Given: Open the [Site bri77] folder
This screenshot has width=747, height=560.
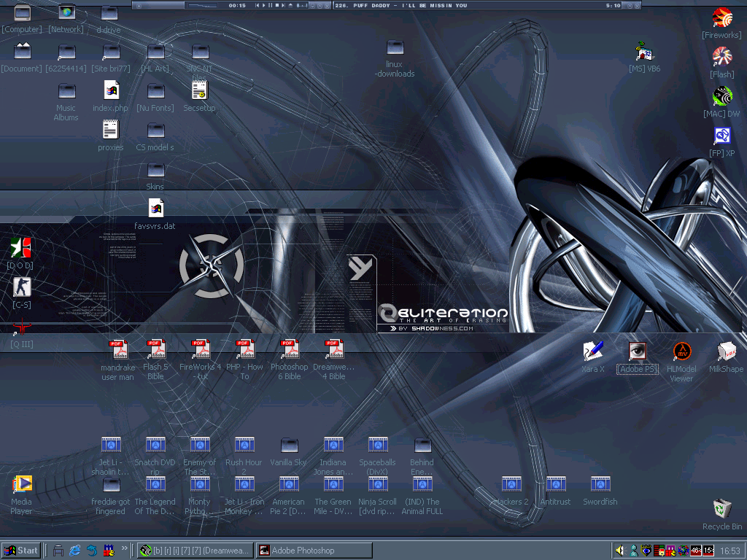Looking at the screenshot, I should [111, 58].
